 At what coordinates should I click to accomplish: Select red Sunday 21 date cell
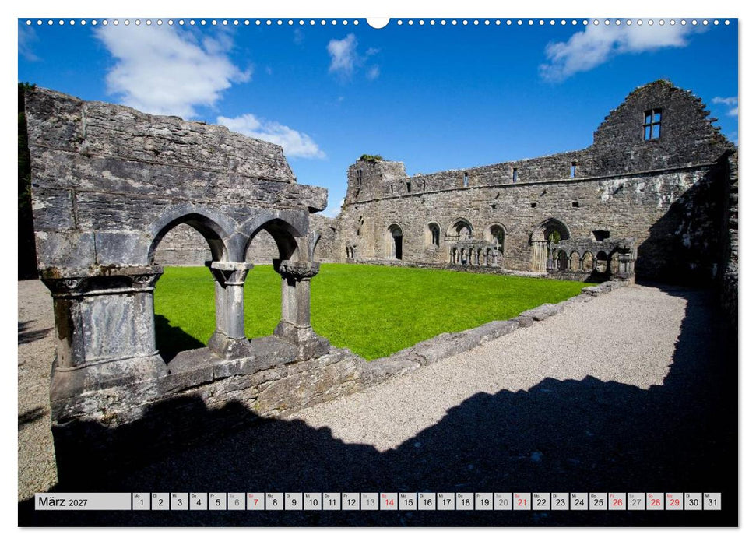tap(522, 501)
